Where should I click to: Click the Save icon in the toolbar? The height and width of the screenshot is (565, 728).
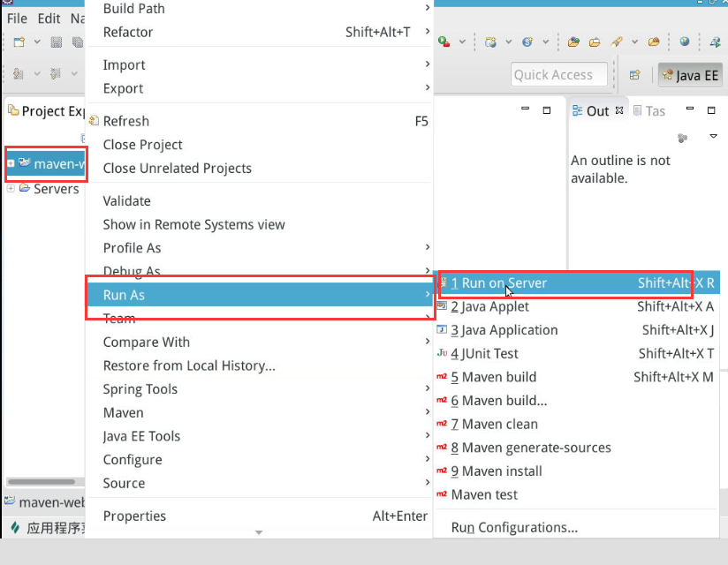pyautogui.click(x=57, y=41)
